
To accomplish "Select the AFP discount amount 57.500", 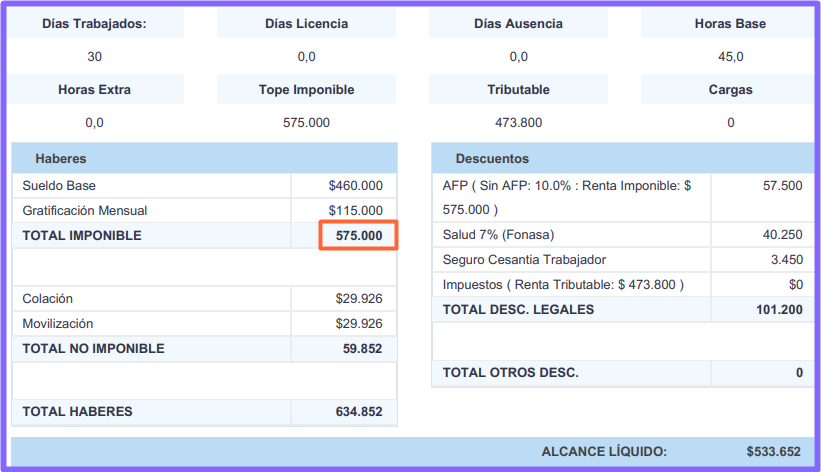I will click(x=782, y=185).
